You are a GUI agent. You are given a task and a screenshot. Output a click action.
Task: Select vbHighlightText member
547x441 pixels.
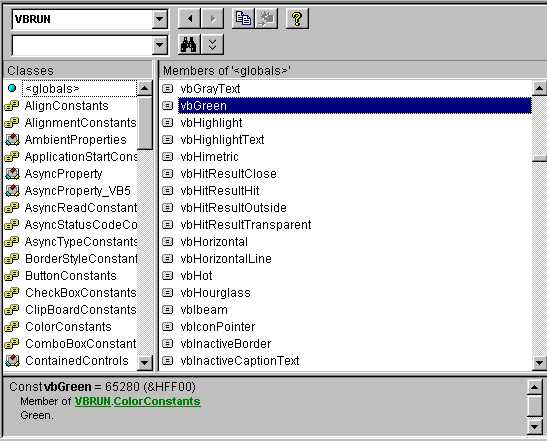(222, 140)
